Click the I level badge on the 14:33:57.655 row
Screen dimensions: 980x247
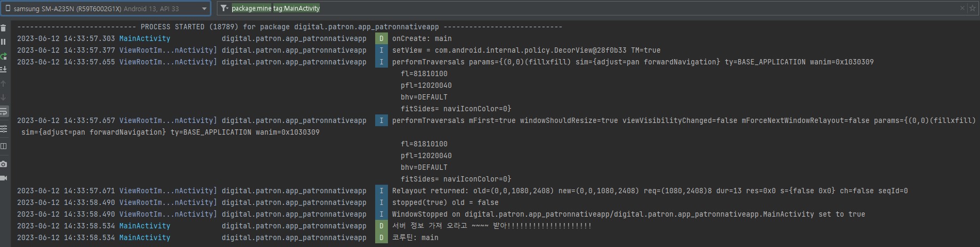point(382,62)
